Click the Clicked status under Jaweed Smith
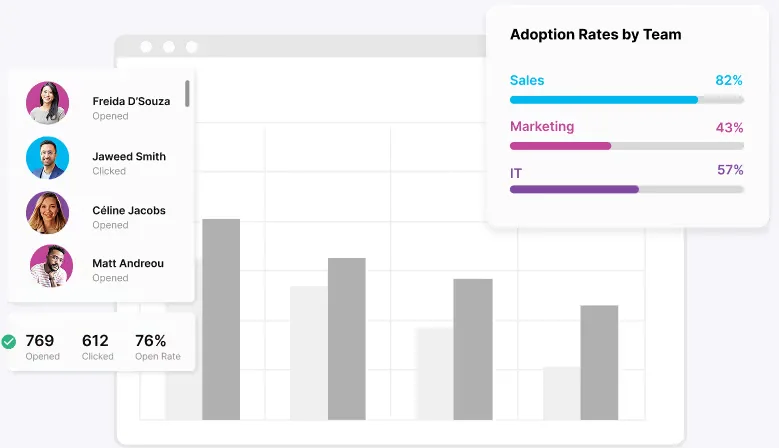 point(109,171)
